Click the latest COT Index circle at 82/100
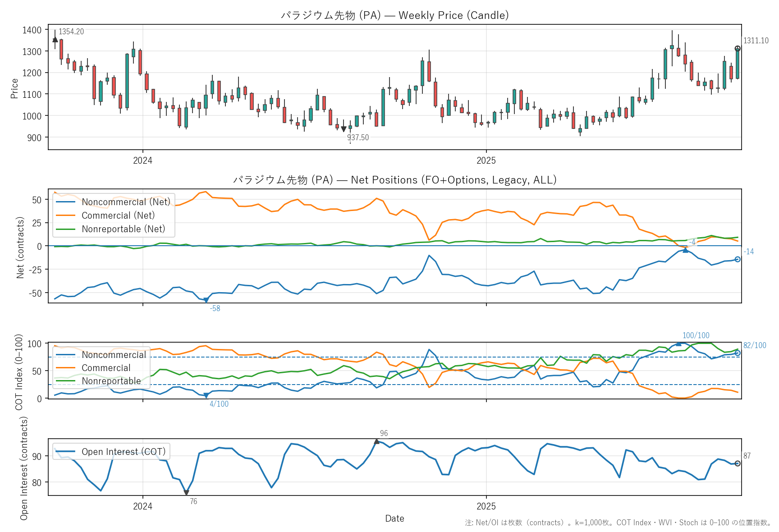Image resolution: width=779 pixels, height=532 pixels. pos(738,353)
